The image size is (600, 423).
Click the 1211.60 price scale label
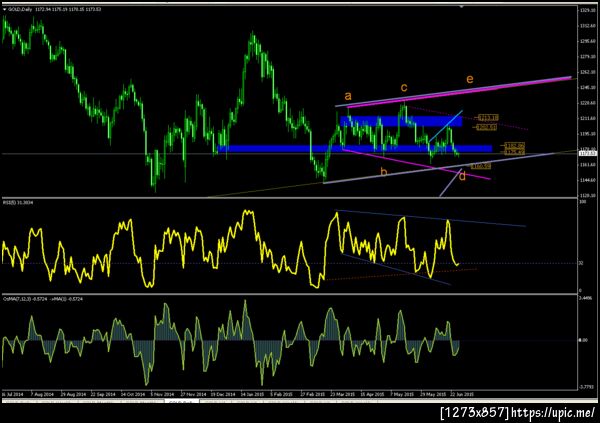point(588,118)
